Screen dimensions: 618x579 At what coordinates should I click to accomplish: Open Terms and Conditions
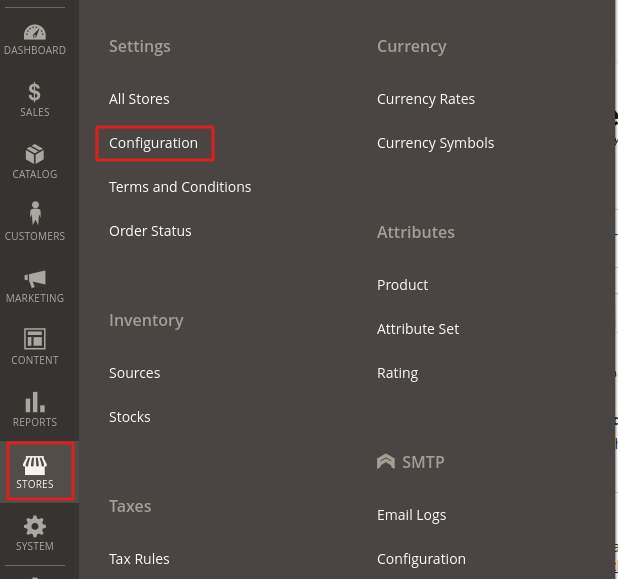[180, 187]
